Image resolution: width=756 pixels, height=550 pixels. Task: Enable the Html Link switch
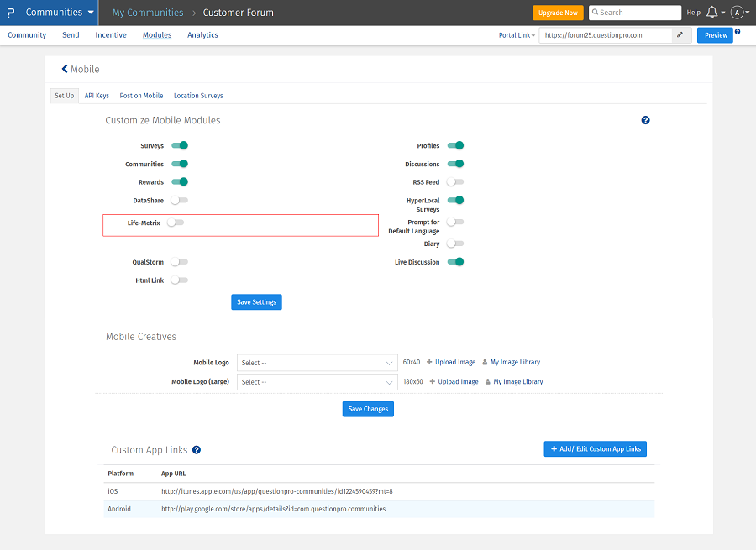tap(180, 280)
